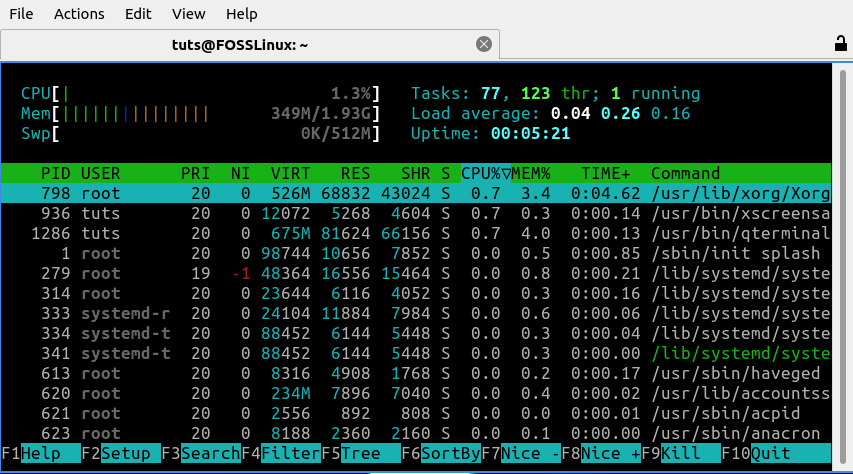Select the /usr/lib/accountss process row

point(416,393)
